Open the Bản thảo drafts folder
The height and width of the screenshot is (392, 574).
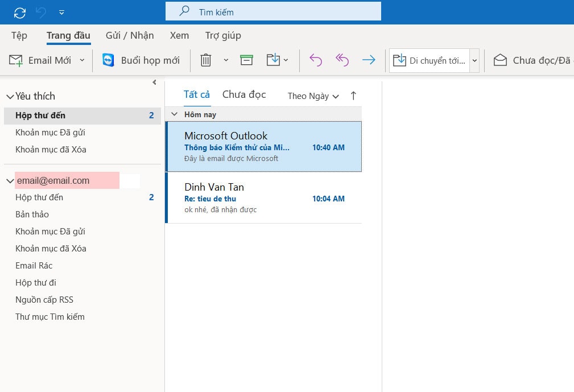click(32, 214)
